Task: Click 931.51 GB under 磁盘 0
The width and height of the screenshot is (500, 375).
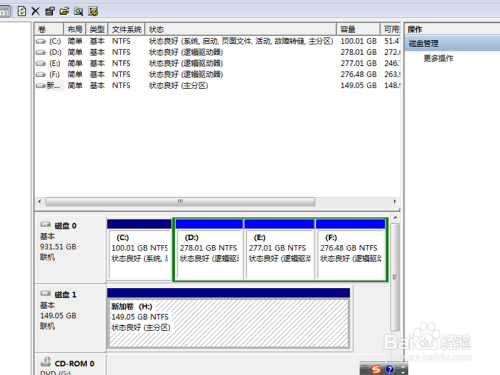Action: pyautogui.click(x=58, y=247)
